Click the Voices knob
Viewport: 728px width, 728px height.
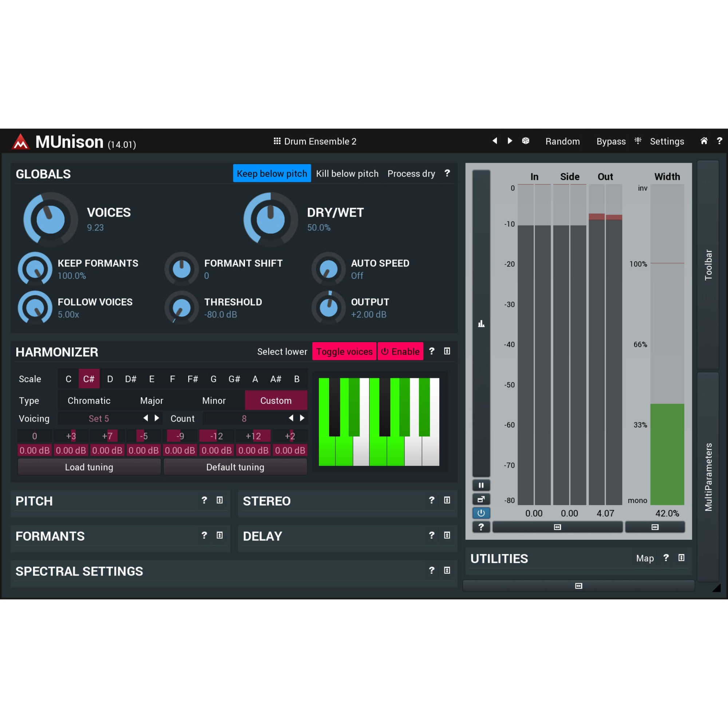click(51, 220)
